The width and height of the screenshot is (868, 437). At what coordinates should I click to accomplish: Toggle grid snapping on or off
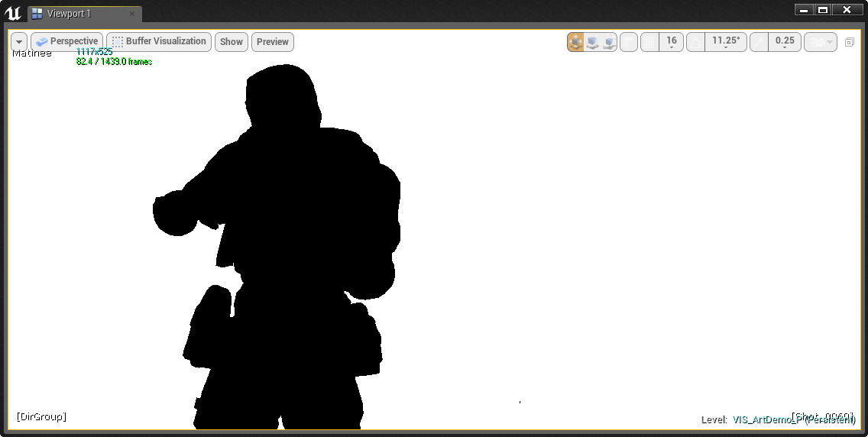[650, 42]
